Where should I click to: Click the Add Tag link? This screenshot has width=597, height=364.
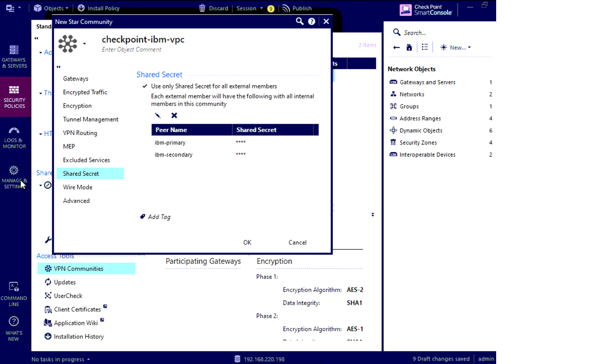tap(155, 217)
